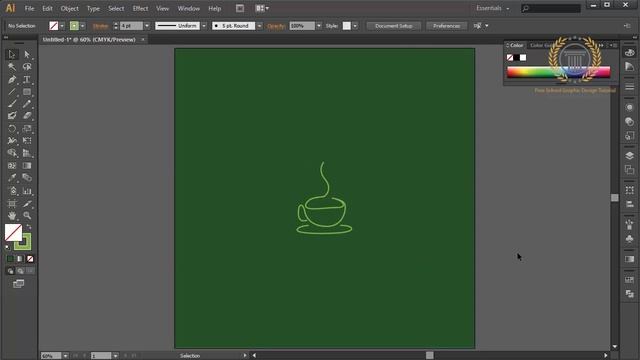
Task: Open the Object menu
Action: 69,8
